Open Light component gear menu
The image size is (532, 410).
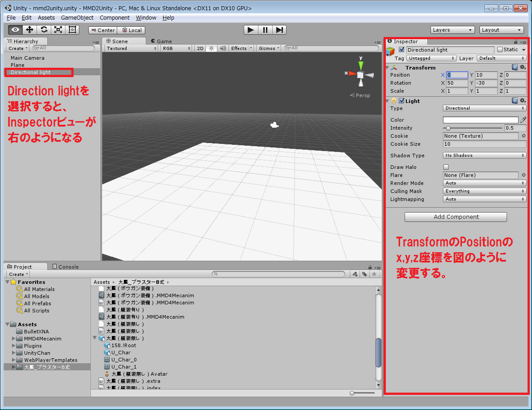tap(523, 100)
